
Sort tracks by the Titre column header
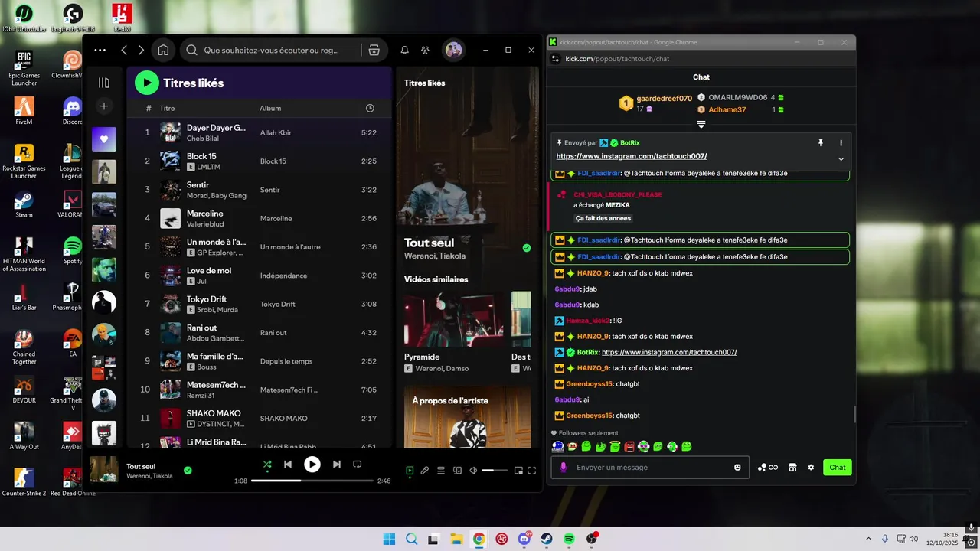tap(167, 109)
